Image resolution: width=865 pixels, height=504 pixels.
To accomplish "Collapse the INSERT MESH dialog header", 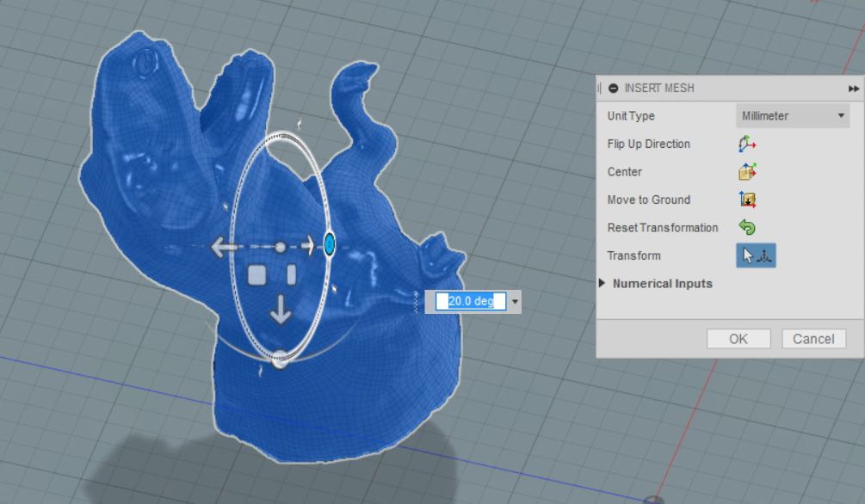I will coord(613,88).
